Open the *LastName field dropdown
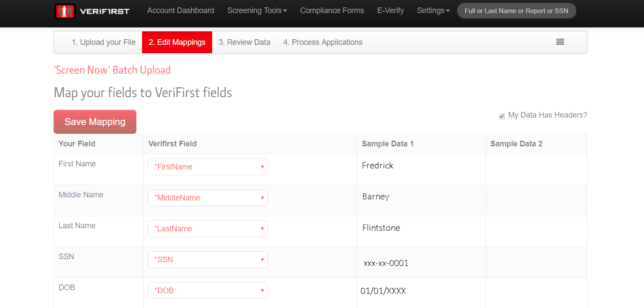Screen dimensions: 644x308 208,229
